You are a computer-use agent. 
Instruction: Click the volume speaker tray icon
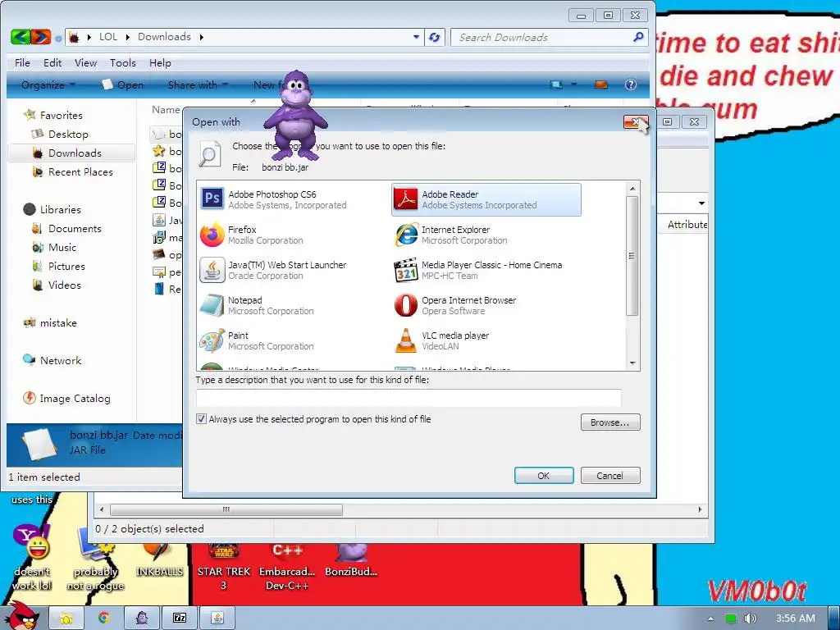[x=750, y=619]
